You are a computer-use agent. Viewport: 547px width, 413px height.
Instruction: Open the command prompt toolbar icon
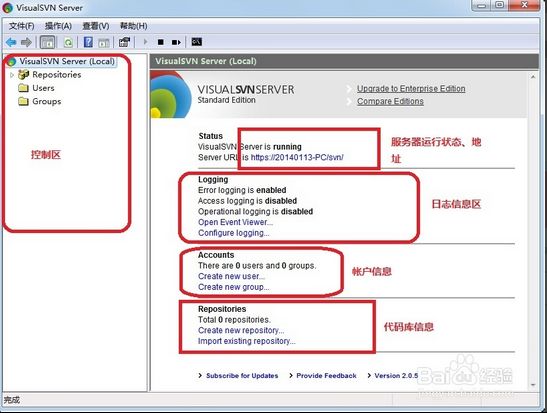point(196,42)
